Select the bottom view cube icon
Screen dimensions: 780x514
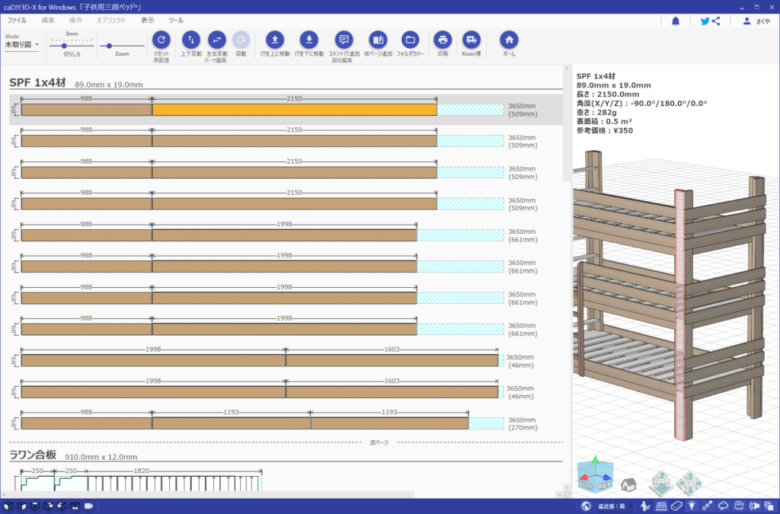[75, 507]
